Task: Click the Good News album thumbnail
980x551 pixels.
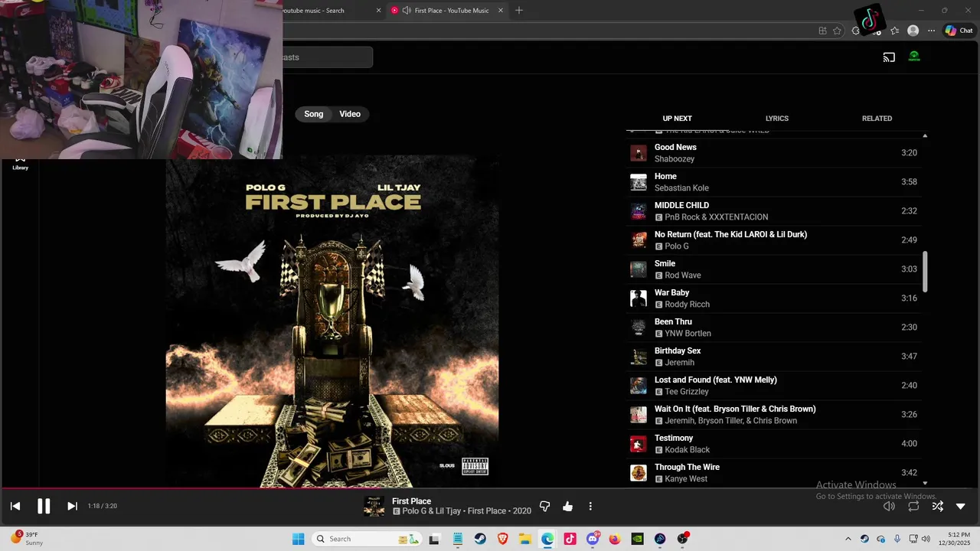Action: (x=638, y=153)
